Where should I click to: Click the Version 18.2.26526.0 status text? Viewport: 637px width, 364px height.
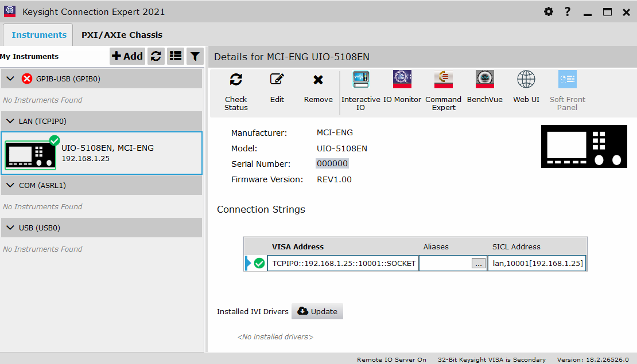pyautogui.click(x=593, y=359)
